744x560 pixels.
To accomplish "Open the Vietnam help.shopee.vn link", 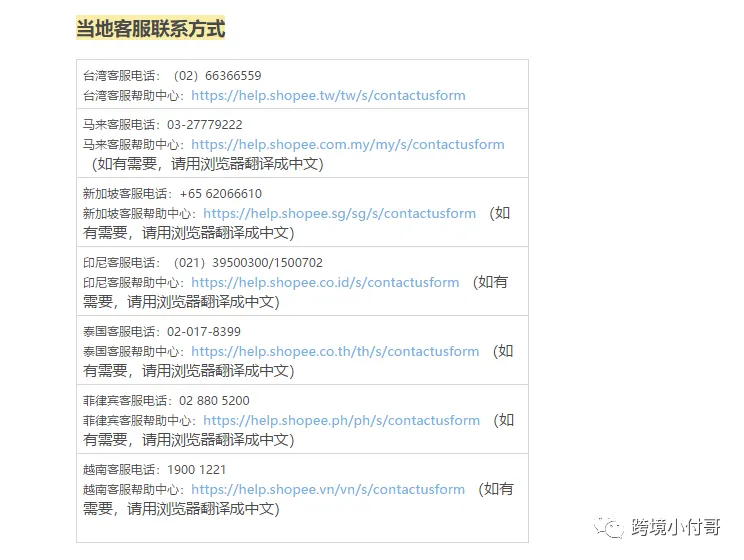I will coord(328,489).
